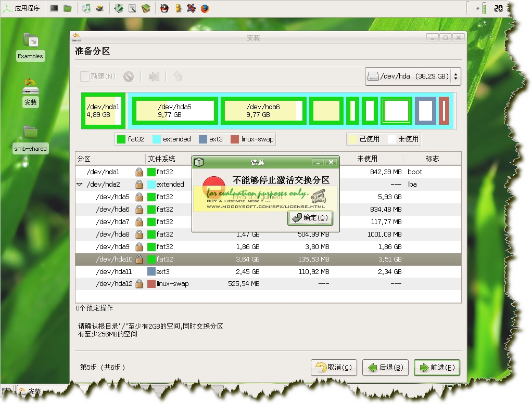This screenshot has height=404, width=532.
Task: Launch the Vim editor from the panel
Action: (118, 8)
